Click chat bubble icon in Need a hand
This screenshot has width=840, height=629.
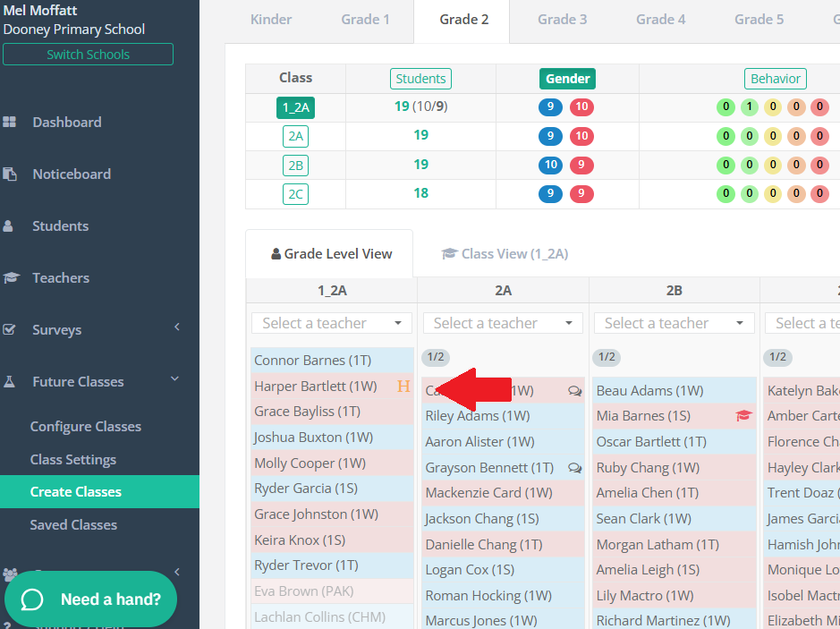tap(31, 599)
